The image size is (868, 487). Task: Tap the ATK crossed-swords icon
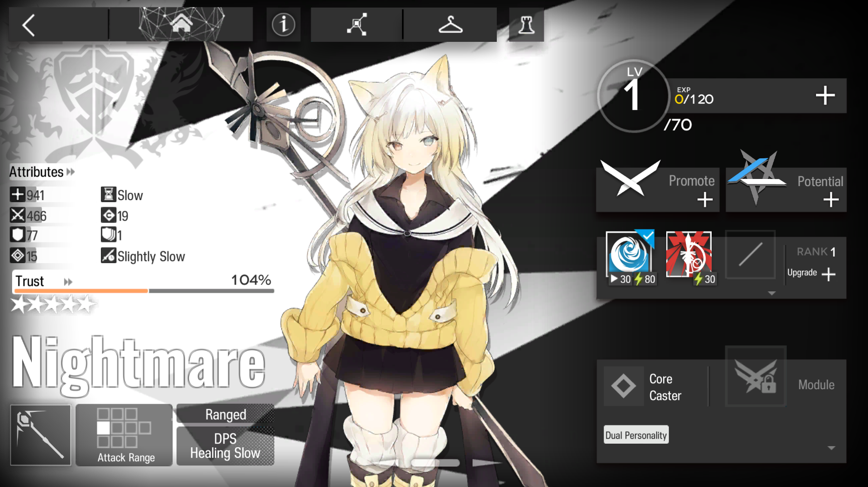17,215
